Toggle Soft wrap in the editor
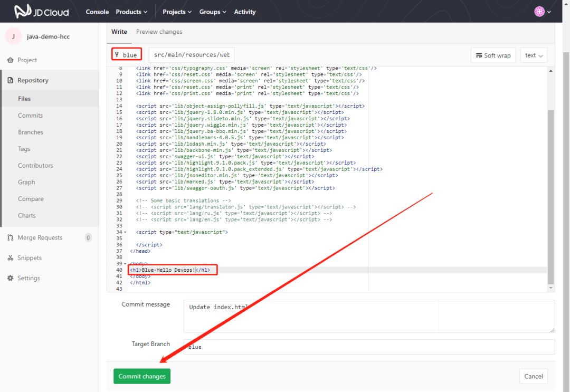 pos(493,55)
